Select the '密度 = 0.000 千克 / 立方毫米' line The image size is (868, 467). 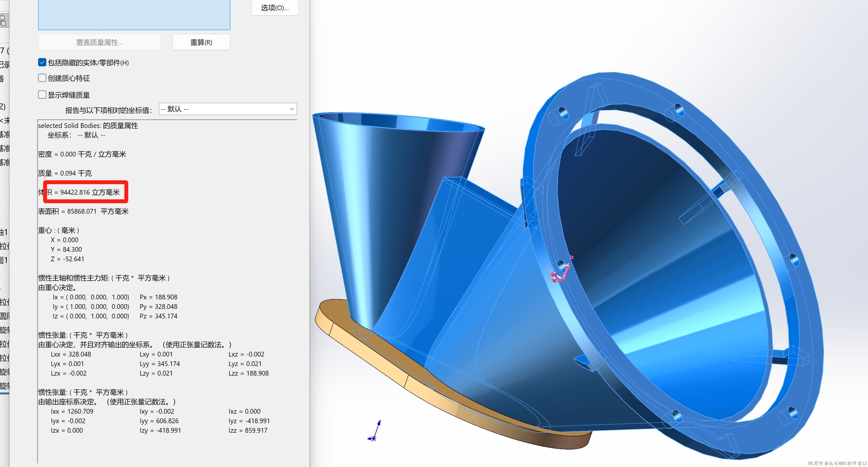click(x=82, y=154)
